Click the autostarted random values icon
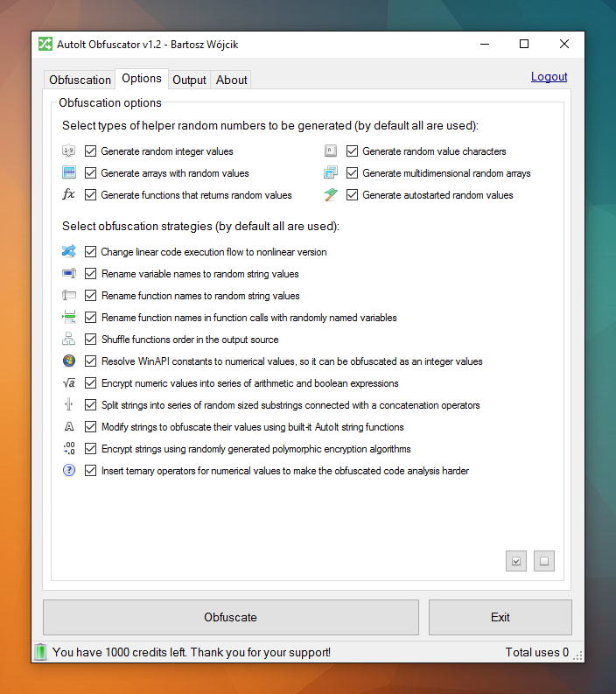 click(x=330, y=195)
